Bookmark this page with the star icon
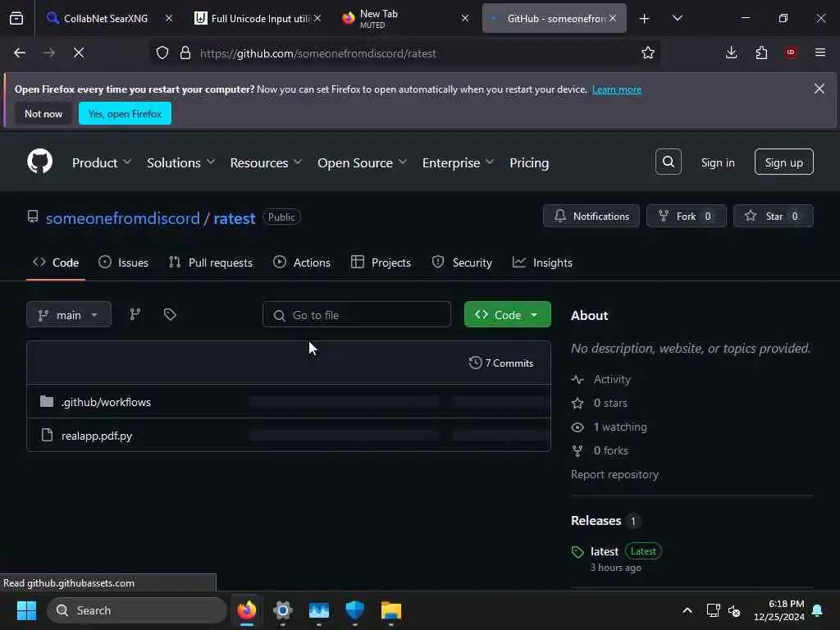Screen dimensions: 840x630 point(648,52)
